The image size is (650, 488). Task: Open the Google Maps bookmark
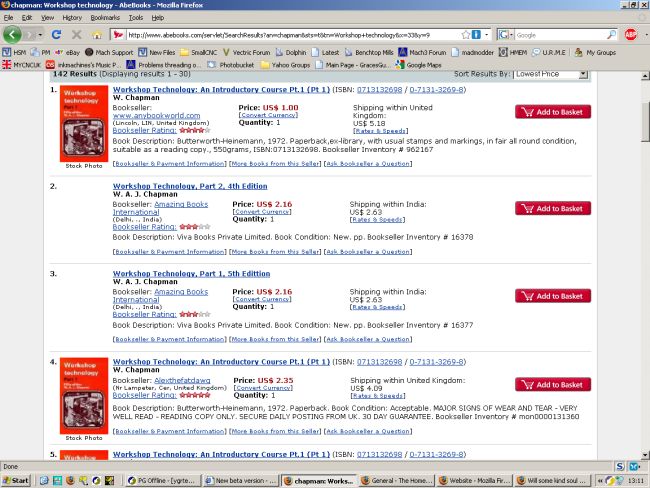(x=418, y=65)
